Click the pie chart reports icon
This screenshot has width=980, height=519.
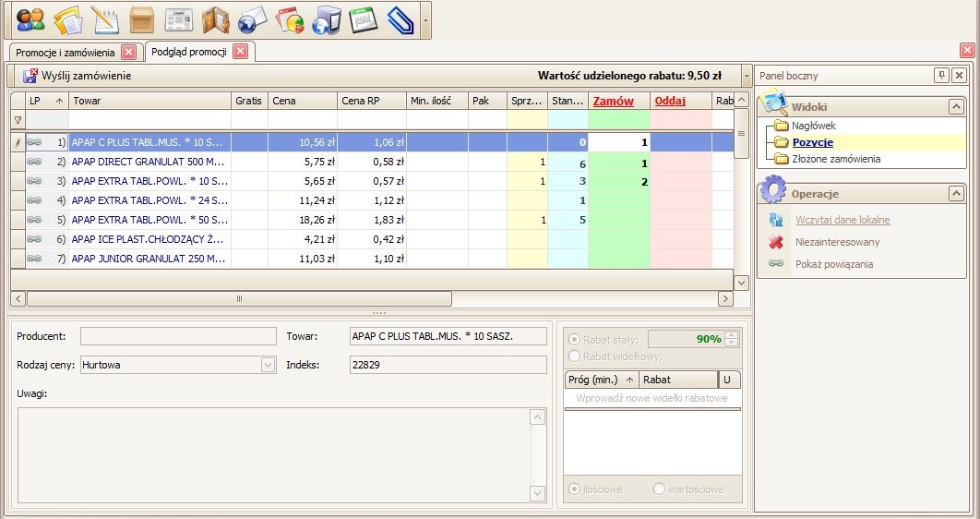[x=289, y=19]
